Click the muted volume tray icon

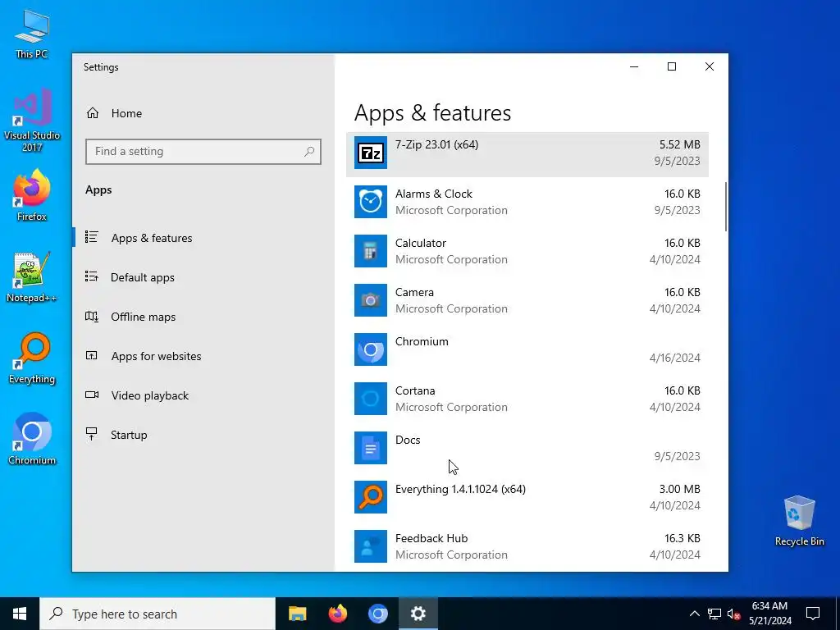pos(734,614)
